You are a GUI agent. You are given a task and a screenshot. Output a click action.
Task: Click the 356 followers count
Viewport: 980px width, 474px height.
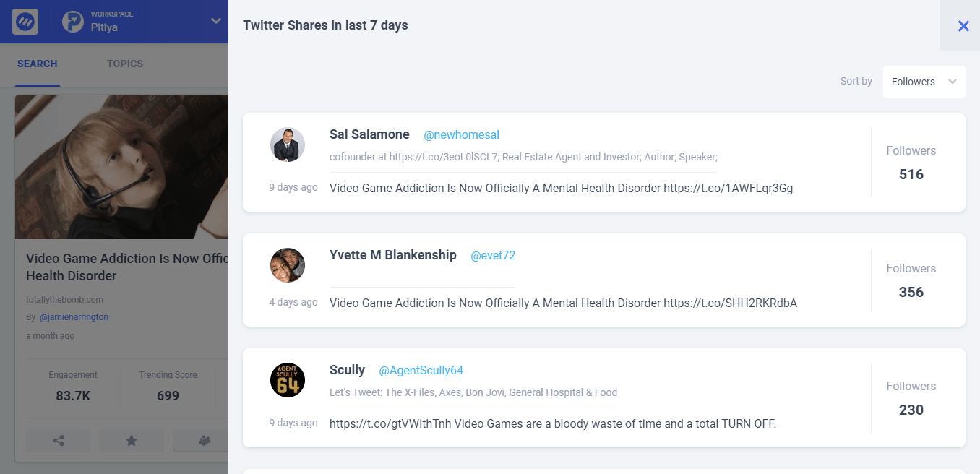911,292
